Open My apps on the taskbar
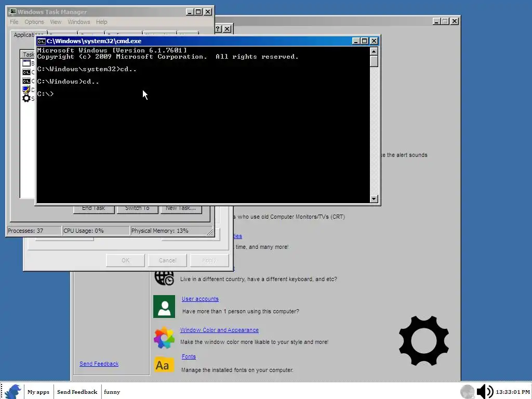532x399 pixels. (x=38, y=392)
